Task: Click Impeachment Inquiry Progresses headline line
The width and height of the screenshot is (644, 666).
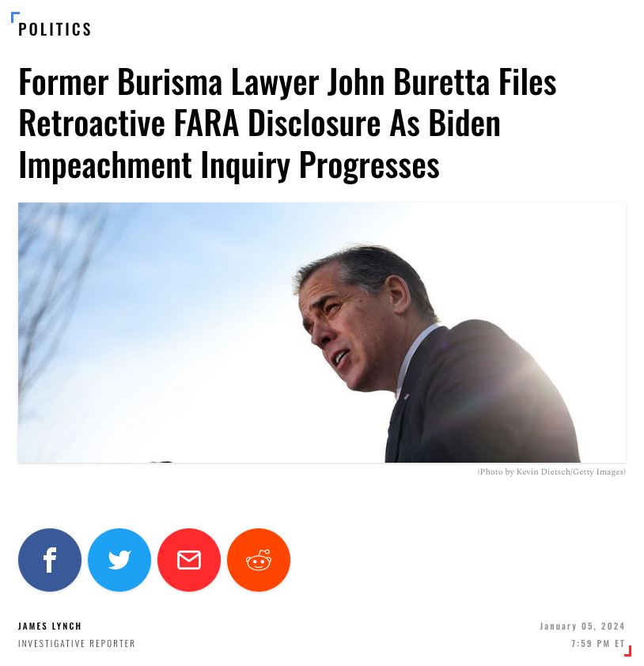Action: [x=229, y=165]
